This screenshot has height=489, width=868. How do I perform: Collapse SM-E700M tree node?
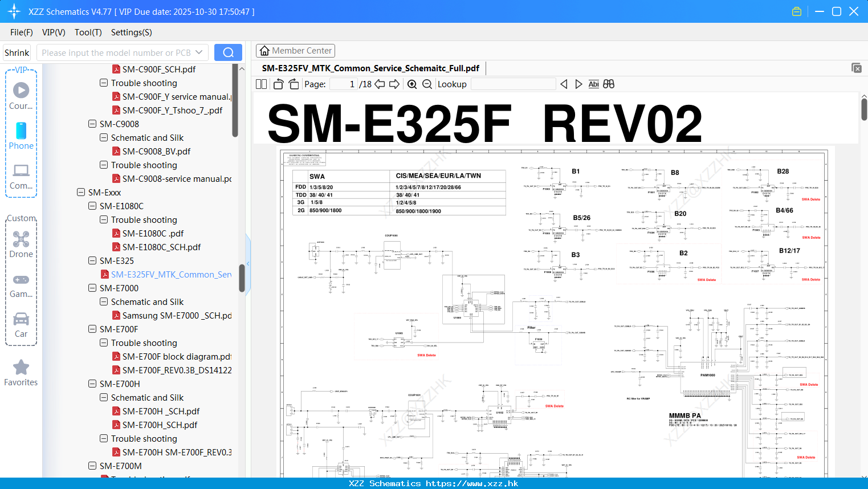pyautogui.click(x=92, y=466)
